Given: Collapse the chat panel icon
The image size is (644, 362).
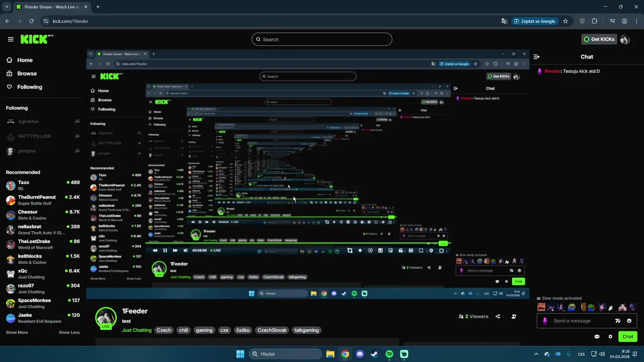Looking at the screenshot, I should pyautogui.click(x=536, y=57).
